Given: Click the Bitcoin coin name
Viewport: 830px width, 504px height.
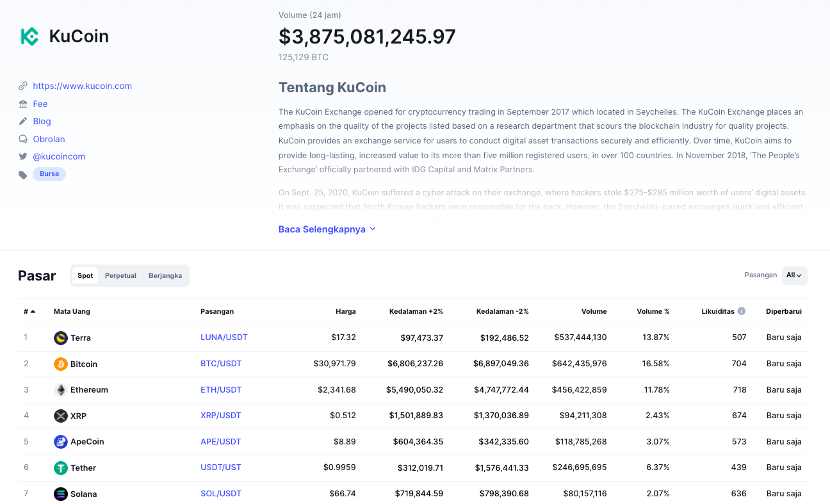Looking at the screenshot, I should click(x=84, y=364).
